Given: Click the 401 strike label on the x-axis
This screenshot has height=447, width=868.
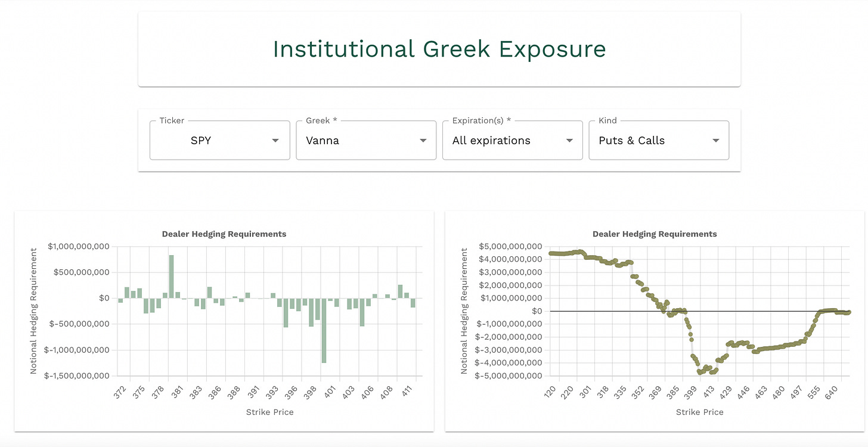Looking at the screenshot, I should click(x=330, y=392).
